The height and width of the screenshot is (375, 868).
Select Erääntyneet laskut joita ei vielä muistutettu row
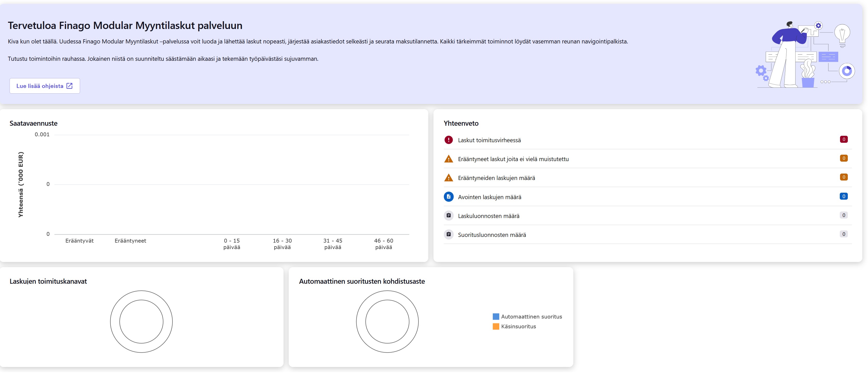(x=647, y=159)
